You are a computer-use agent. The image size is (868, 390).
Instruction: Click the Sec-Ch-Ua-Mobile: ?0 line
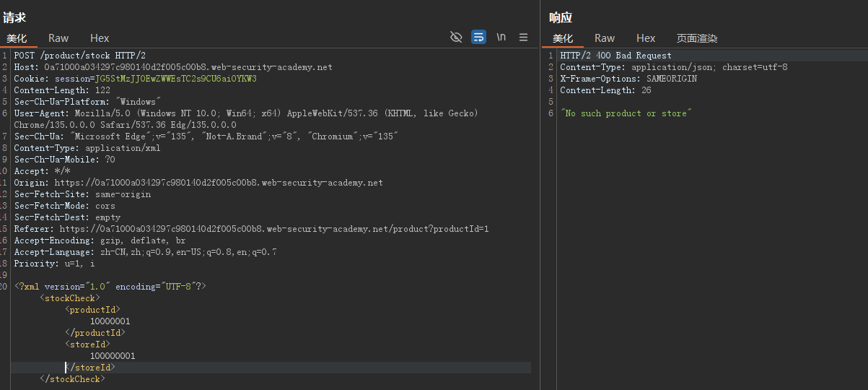(64, 160)
